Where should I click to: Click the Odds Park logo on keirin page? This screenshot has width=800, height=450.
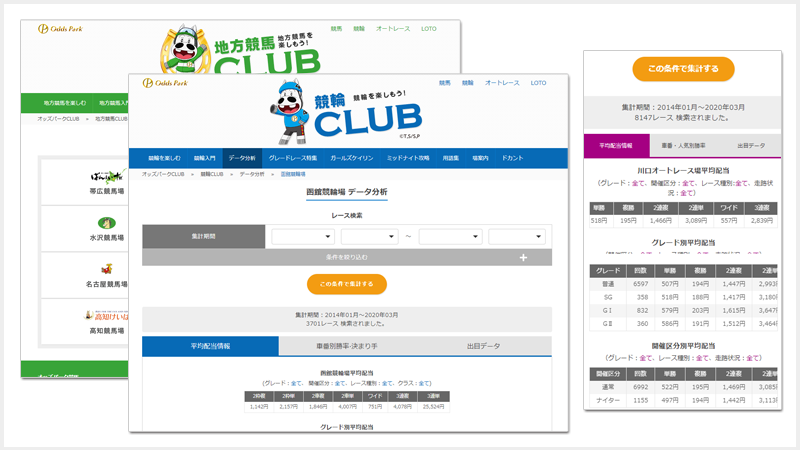162,83
